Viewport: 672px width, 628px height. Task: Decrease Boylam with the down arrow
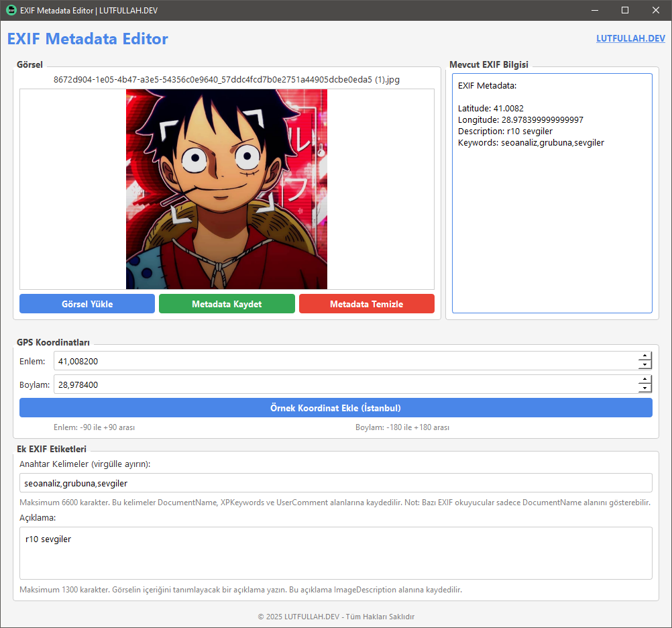(645, 388)
